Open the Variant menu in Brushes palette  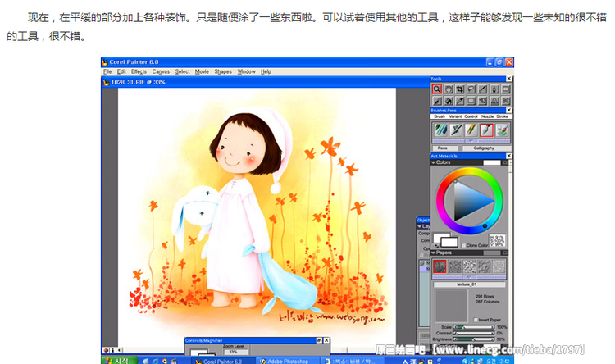[x=456, y=116]
